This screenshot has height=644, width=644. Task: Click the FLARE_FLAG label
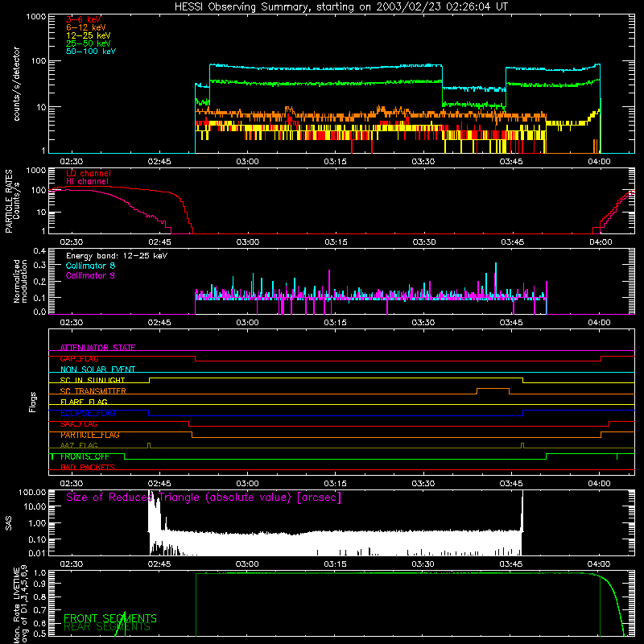point(84,402)
